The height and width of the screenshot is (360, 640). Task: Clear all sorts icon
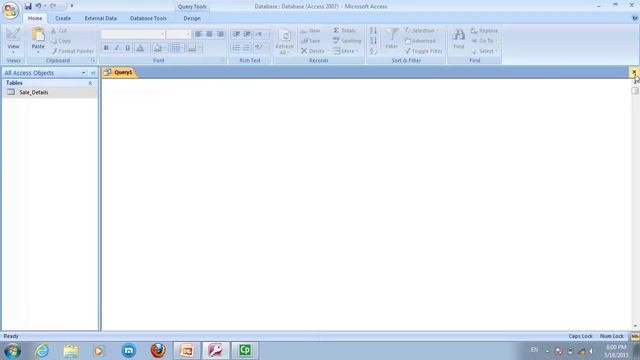(x=373, y=51)
